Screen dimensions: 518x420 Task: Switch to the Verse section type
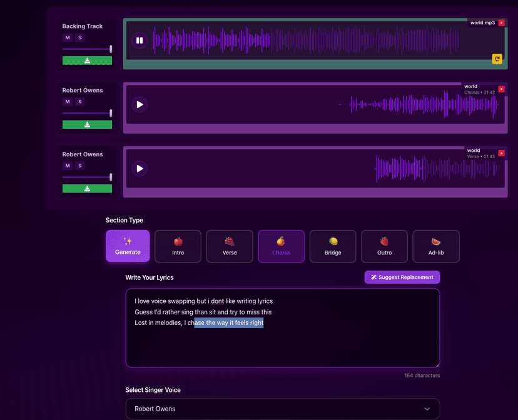coord(230,246)
